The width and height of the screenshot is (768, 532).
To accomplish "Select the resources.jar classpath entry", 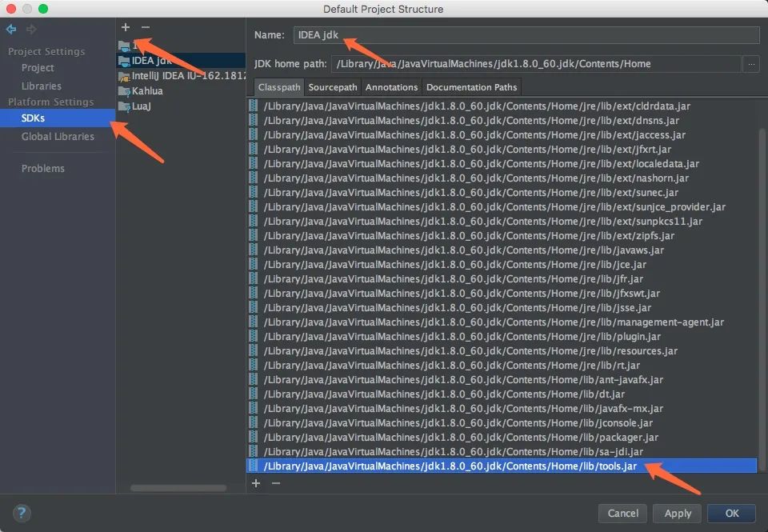I will (x=502, y=350).
